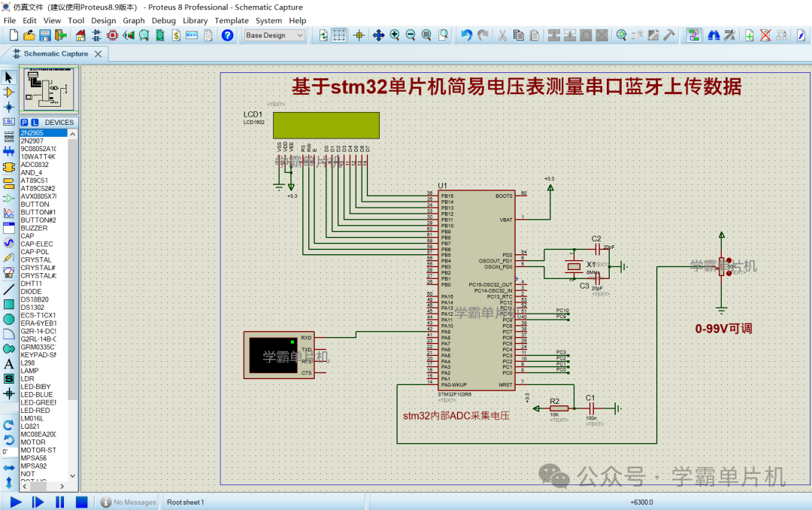Toggle the wire autorouter icon
Image resolution: width=812 pixels, height=510 pixels.
tap(693, 35)
